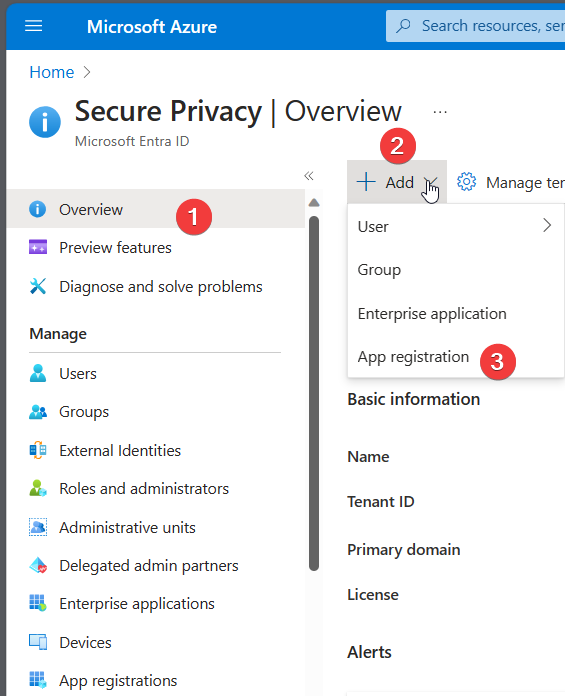The image size is (565, 696).
Task: Click the Home breadcrumb link
Action: 51,72
